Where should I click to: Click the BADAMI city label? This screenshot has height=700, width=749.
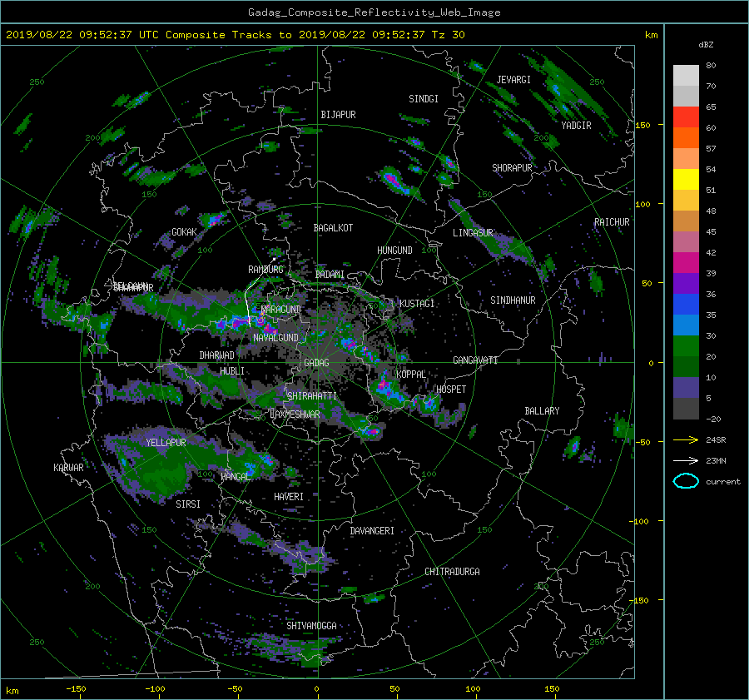330,275
